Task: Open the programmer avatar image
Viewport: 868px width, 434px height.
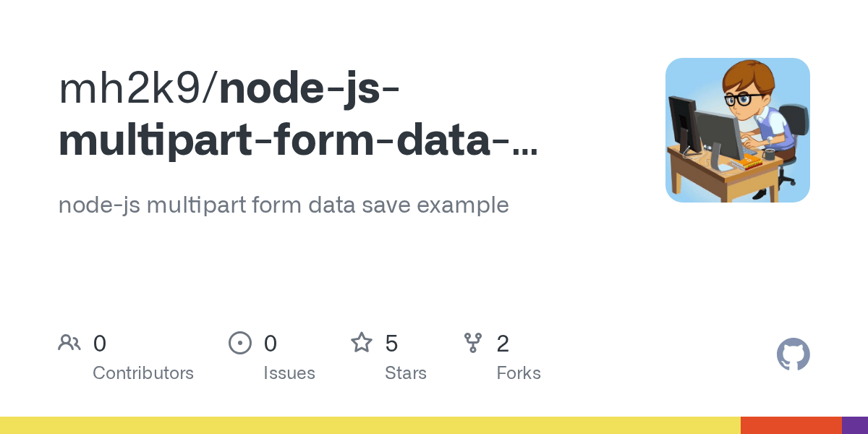Action: 738,130
